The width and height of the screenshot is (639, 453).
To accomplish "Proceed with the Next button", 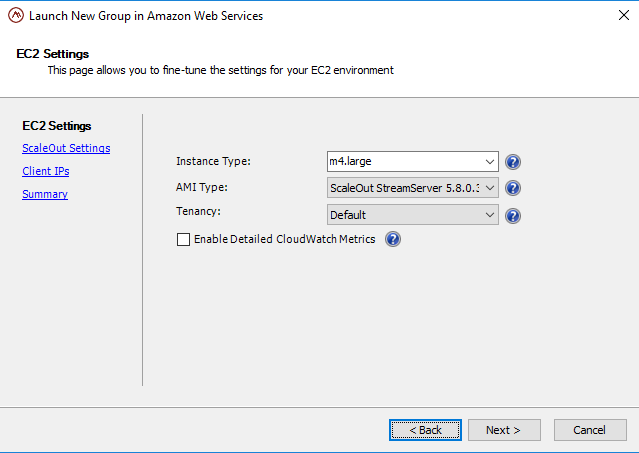I will point(504,430).
